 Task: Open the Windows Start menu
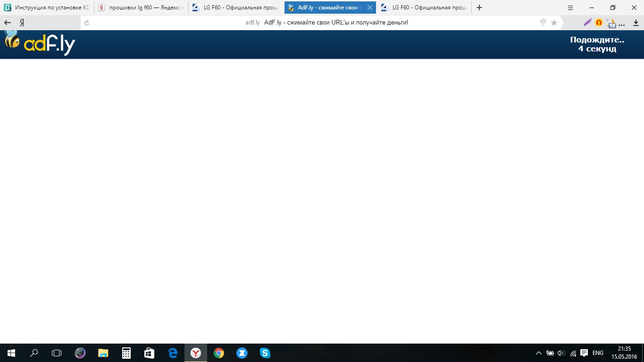tap(11, 353)
